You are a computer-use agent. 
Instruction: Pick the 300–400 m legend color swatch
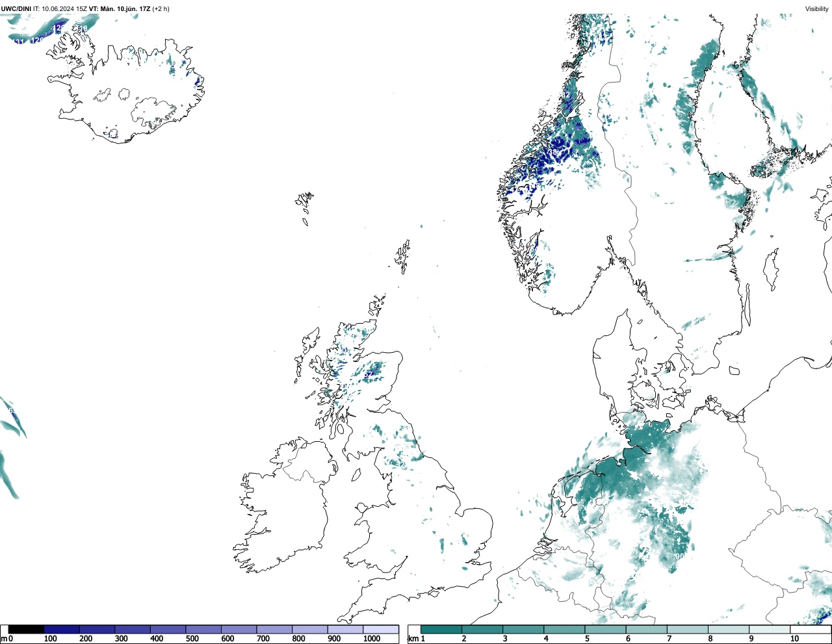[133, 629]
